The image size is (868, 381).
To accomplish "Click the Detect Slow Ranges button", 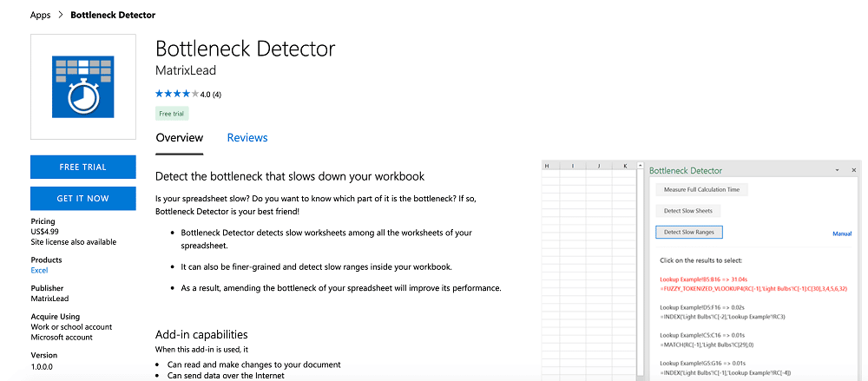I will coord(688,232).
